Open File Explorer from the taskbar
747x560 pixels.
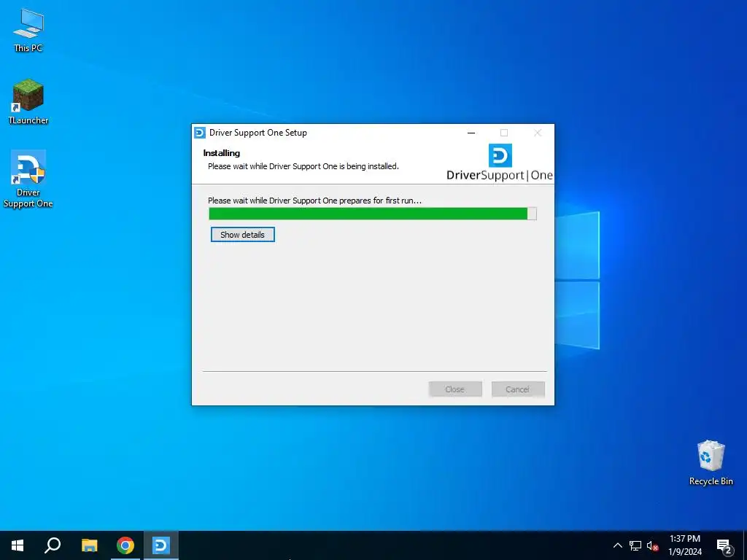click(89, 545)
